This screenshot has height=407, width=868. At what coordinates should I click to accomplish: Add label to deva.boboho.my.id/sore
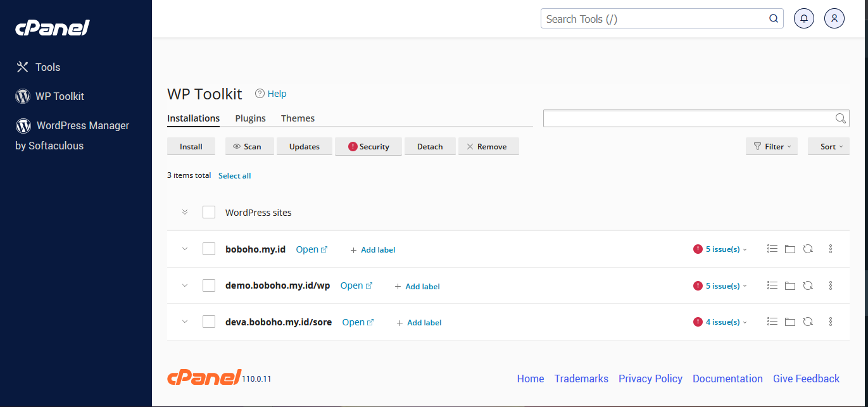coord(419,323)
